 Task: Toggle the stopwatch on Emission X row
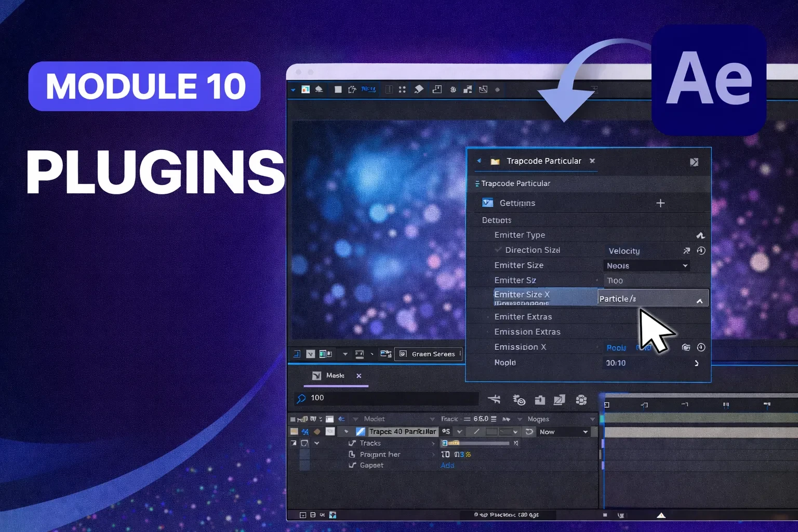tap(701, 347)
